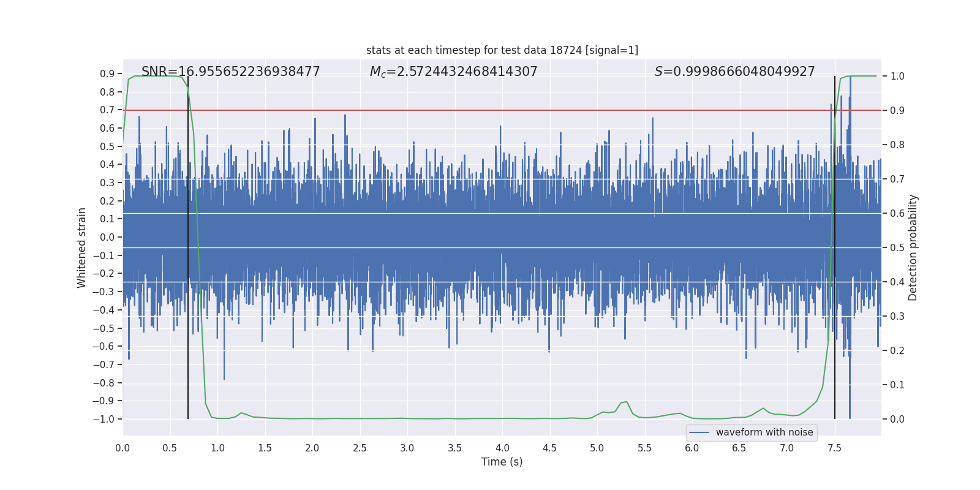Click the 0.0 tick on whitened strain axis
The height and width of the screenshot is (490, 980).
(x=107, y=237)
